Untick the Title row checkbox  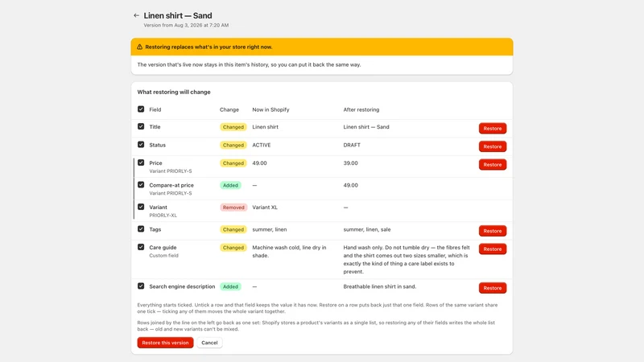141,126
